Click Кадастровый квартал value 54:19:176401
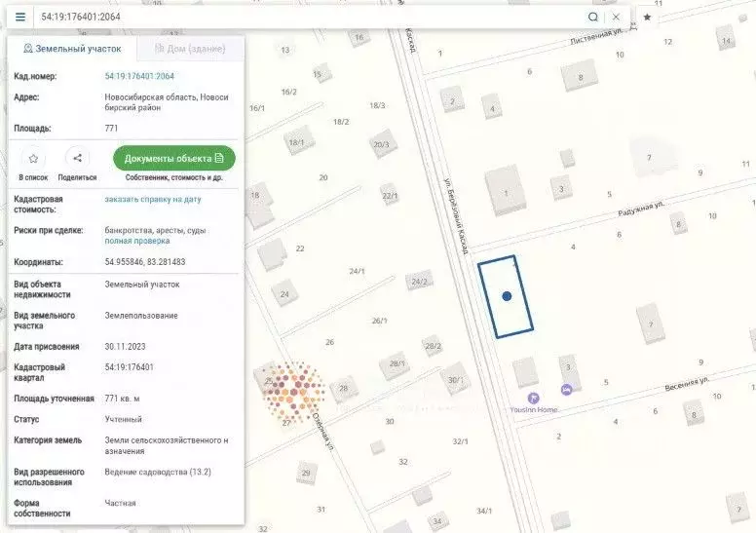756x533 pixels. click(130, 367)
